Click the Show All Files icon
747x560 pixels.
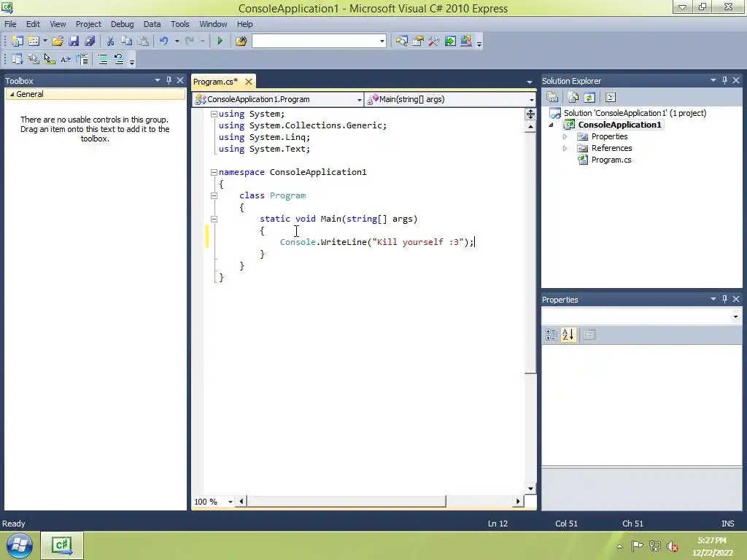pos(573,98)
